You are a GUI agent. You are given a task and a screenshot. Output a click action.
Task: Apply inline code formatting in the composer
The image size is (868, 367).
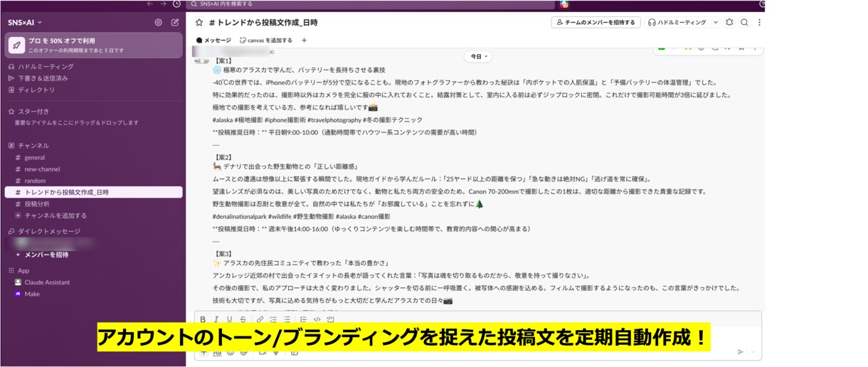pyautogui.click(x=317, y=319)
